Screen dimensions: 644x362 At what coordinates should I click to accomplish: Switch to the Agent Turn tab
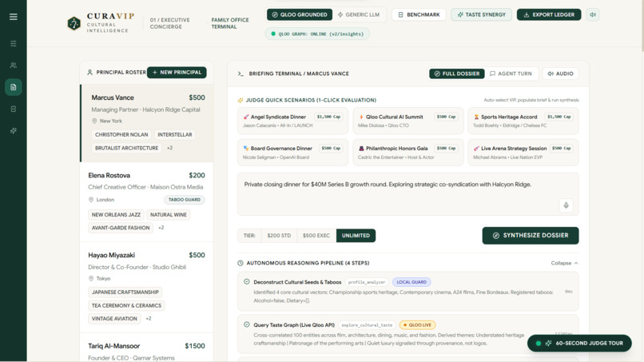511,74
